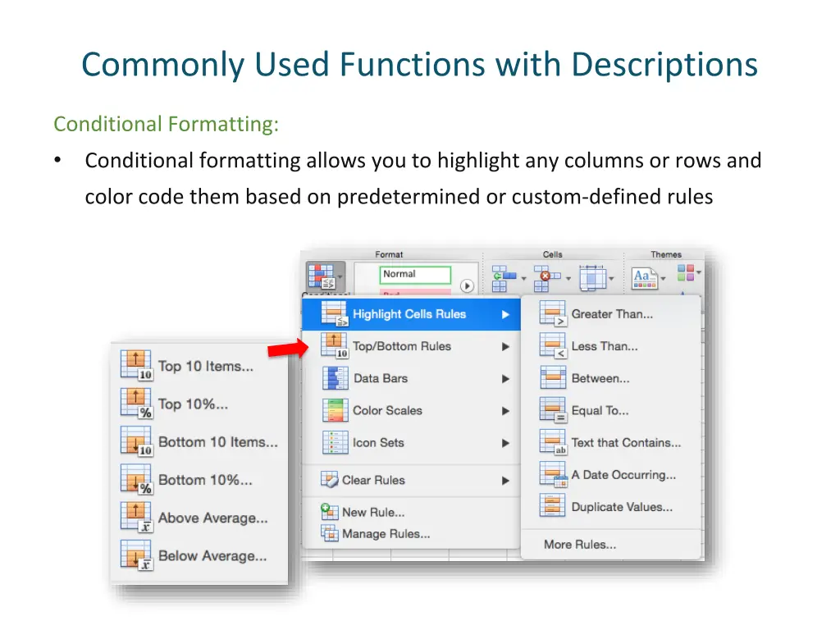Image resolution: width=840 pixels, height=630 pixels.
Task: Click the Icon Sets icon
Action: (x=336, y=442)
